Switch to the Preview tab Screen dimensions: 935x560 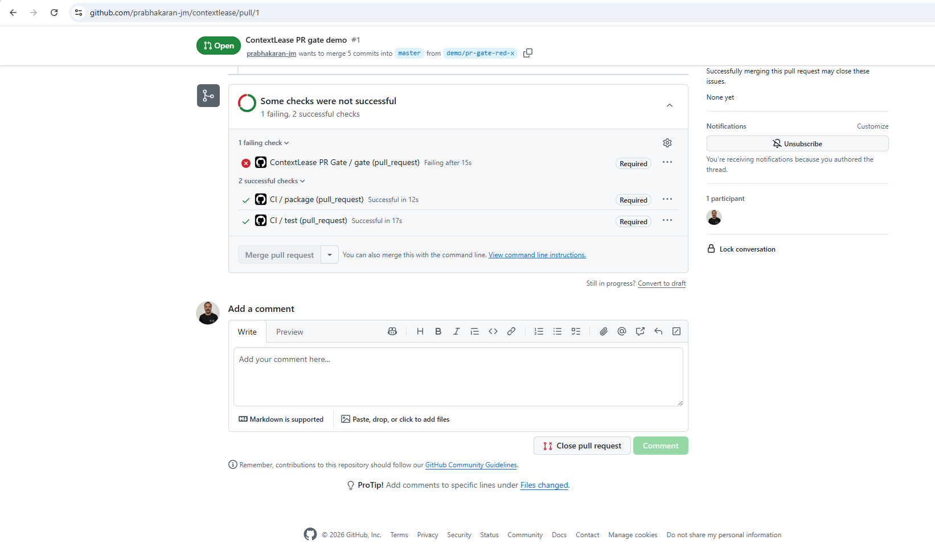pos(289,332)
